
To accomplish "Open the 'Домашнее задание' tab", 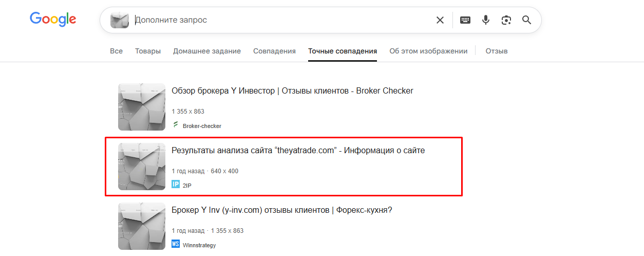I will tap(207, 51).
